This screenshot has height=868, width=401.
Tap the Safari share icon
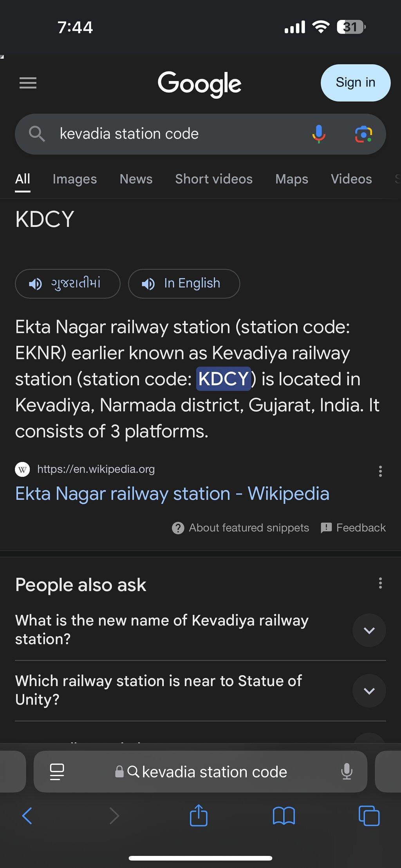[x=199, y=816]
